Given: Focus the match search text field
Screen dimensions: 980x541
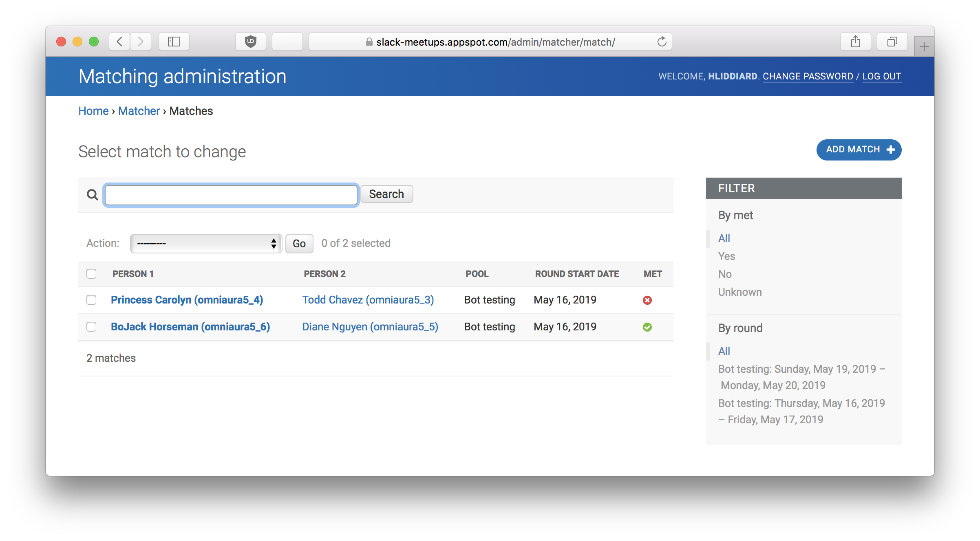Looking at the screenshot, I should click(x=231, y=195).
